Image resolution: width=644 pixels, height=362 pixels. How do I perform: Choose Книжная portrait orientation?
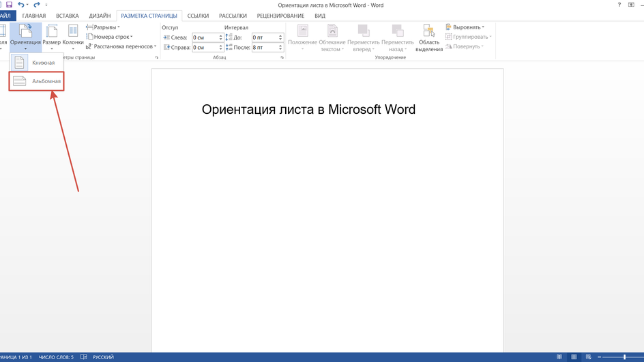tap(36, 63)
